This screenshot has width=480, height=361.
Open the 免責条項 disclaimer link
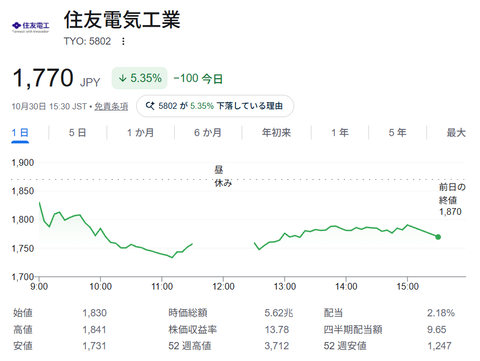[x=111, y=106]
